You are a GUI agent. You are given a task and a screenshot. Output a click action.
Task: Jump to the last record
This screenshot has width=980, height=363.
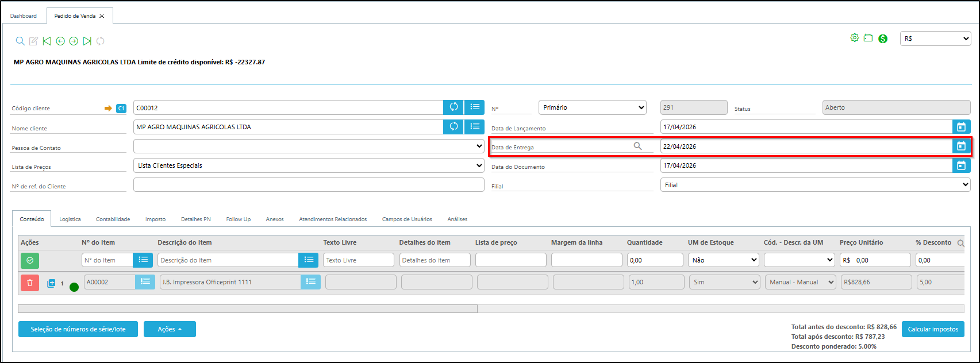[87, 41]
